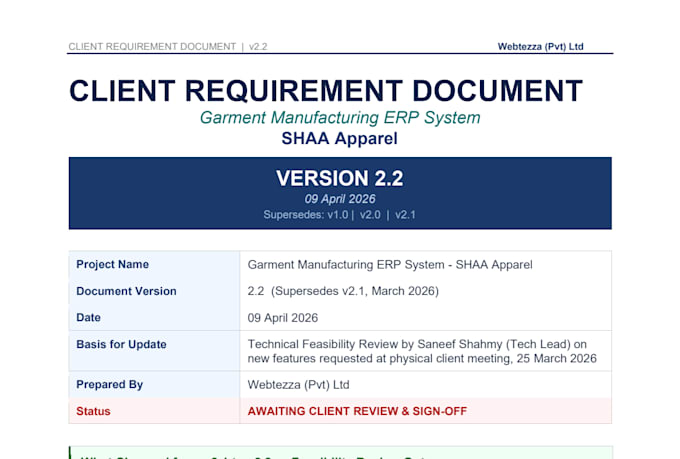Click 'Webtezza (Pvt) Ltd' in the page header
680x459 pixels.
click(540, 46)
